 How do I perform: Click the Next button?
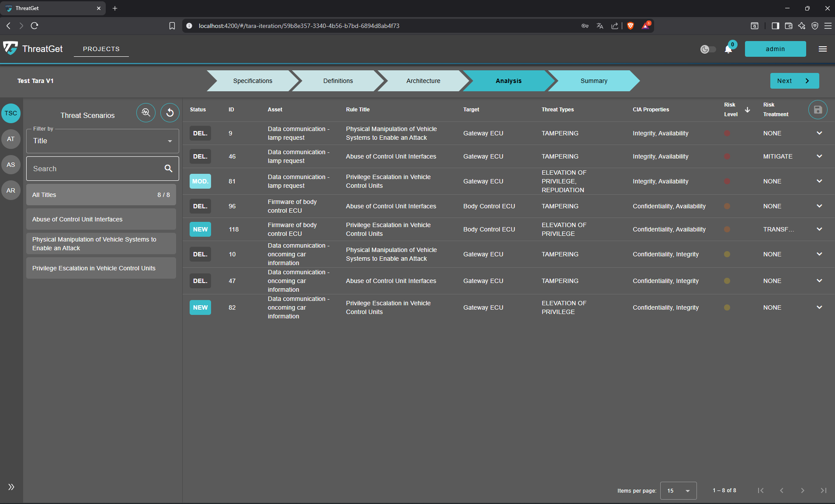794,80
